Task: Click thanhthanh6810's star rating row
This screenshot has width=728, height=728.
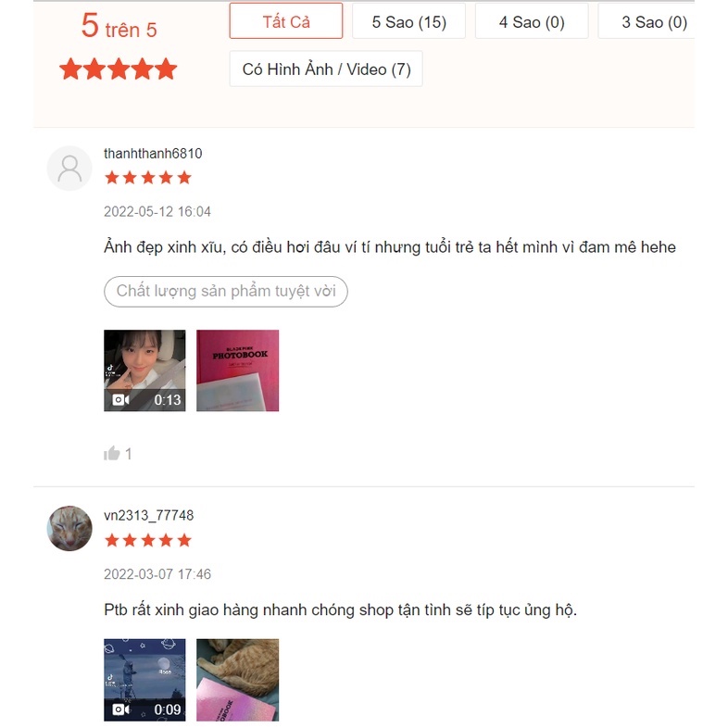Action: tap(148, 177)
